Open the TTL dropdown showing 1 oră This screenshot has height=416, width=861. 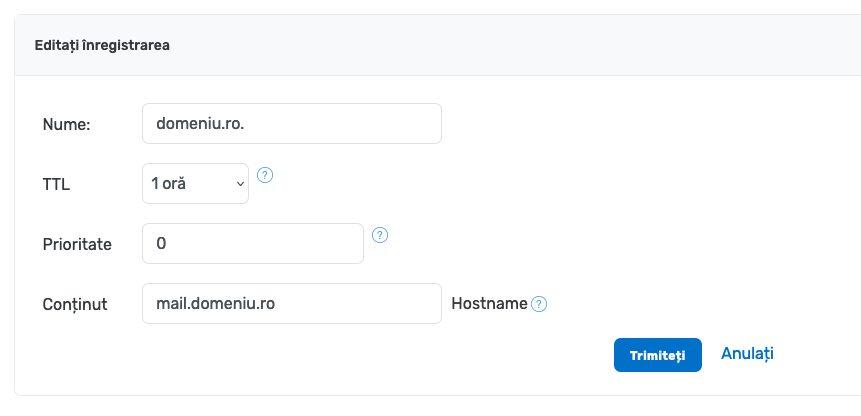click(195, 184)
